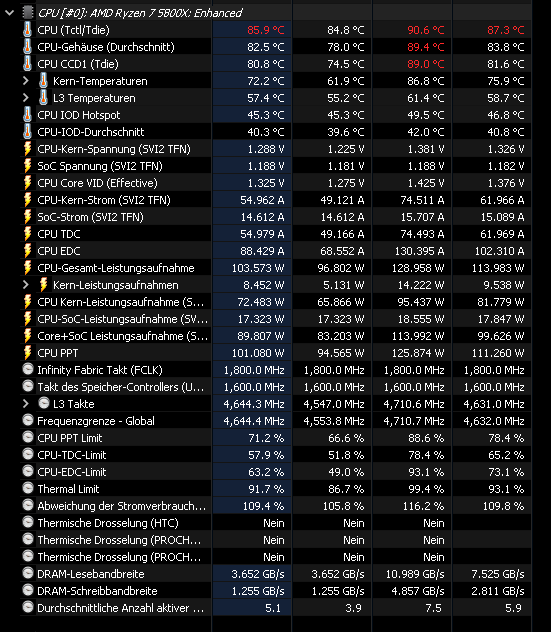Click the red 89.4 °C CPU-Gehäuse maximum
The width and height of the screenshot is (551, 632).
click(x=426, y=47)
